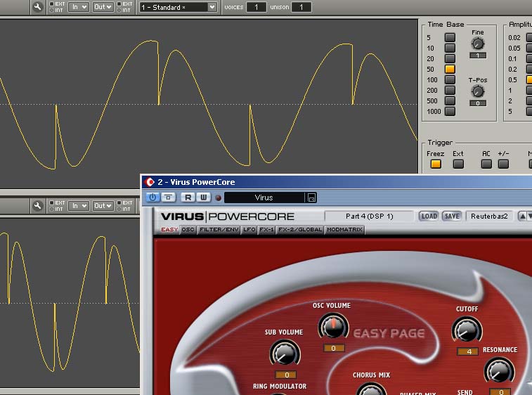The image size is (532, 395).
Task: Click the T-Pos knob in Time Base
Action: [x=478, y=91]
